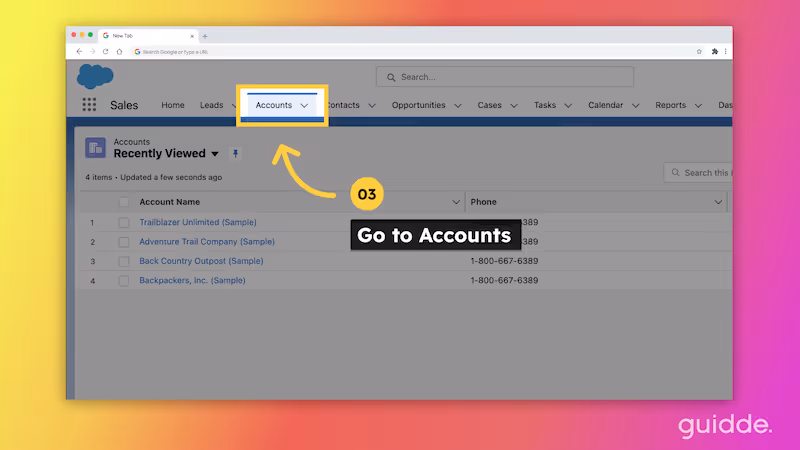Click the global Search field
800x450 pixels.
click(x=505, y=77)
